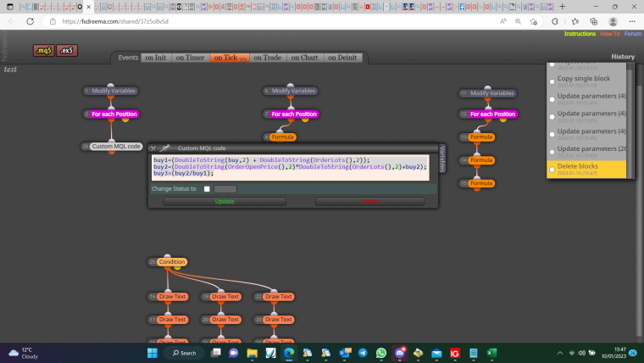
Task: Select block 11 Modify Variables
Action: point(487,93)
